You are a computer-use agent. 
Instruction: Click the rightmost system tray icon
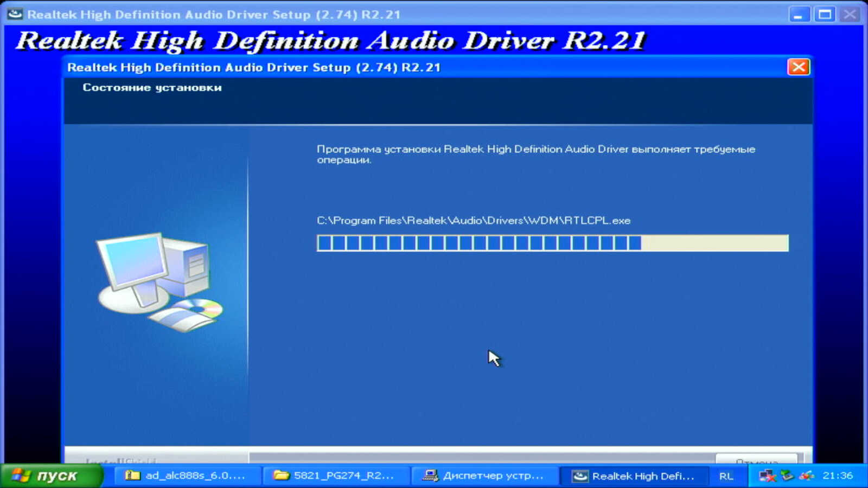[807, 476]
